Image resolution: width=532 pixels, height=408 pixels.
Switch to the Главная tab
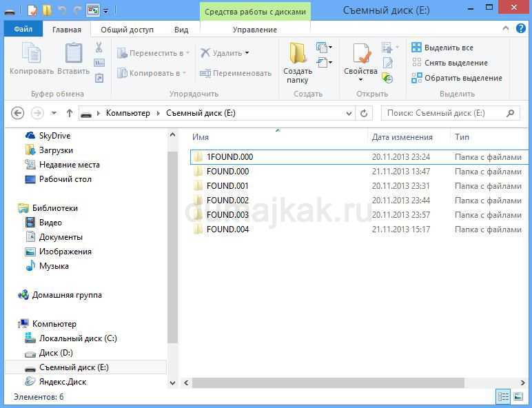click(x=67, y=30)
